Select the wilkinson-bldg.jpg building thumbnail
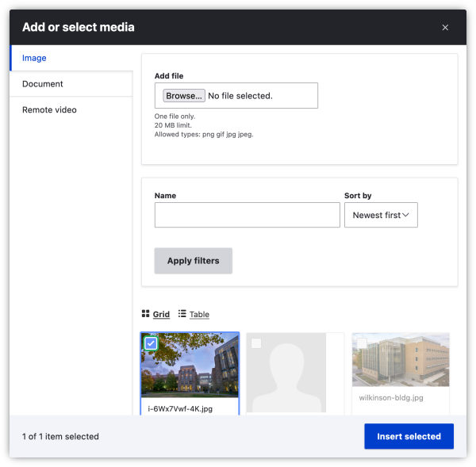Viewport: 476px width, 467px height. point(401,360)
